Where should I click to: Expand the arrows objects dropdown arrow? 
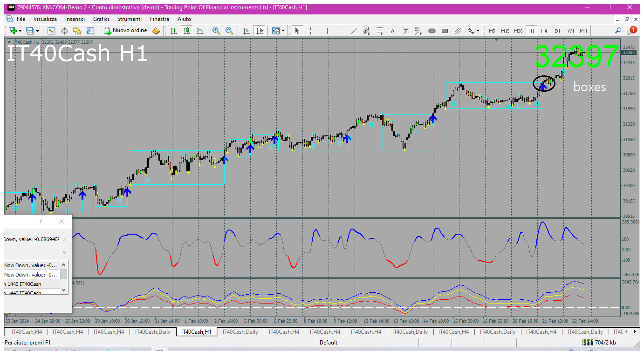tap(478, 31)
